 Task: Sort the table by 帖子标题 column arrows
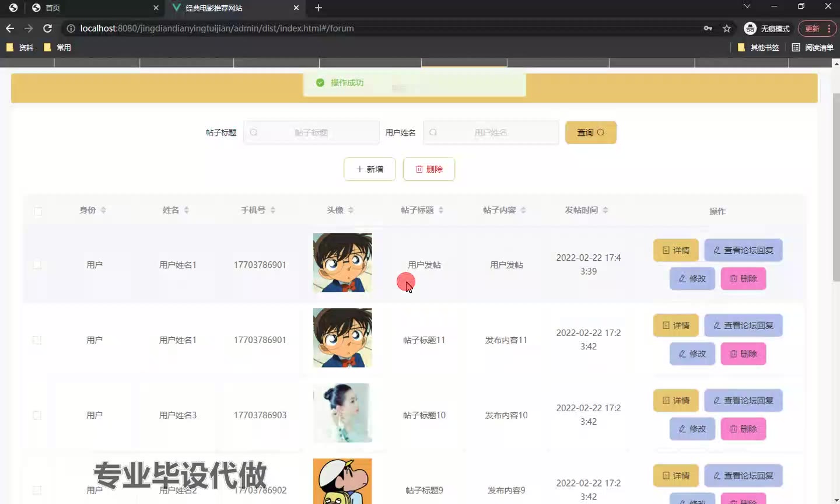(x=441, y=210)
